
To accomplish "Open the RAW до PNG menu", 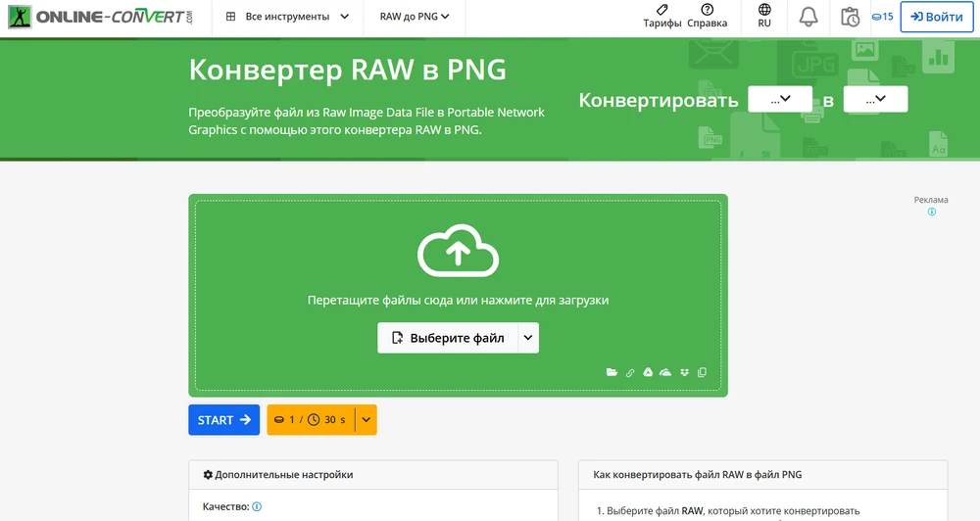I will click(415, 17).
